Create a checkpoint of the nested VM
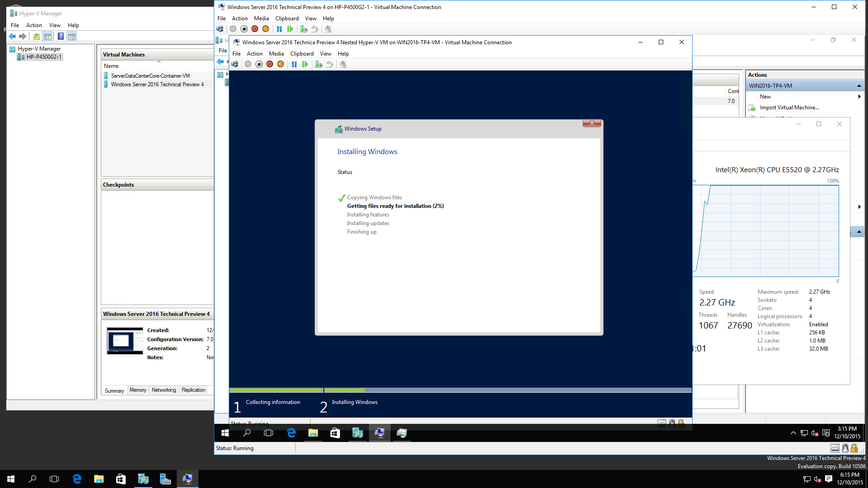 pos(318,64)
